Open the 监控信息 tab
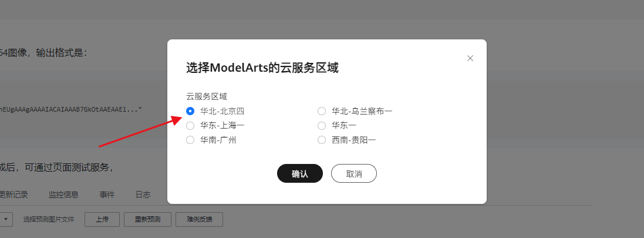This screenshot has width=644, height=238. [x=63, y=195]
